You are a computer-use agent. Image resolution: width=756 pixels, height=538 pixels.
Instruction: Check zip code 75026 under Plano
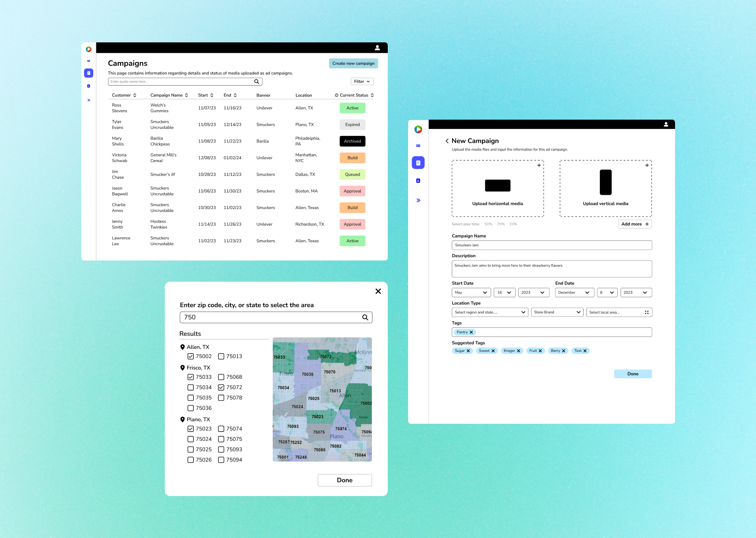(191, 460)
